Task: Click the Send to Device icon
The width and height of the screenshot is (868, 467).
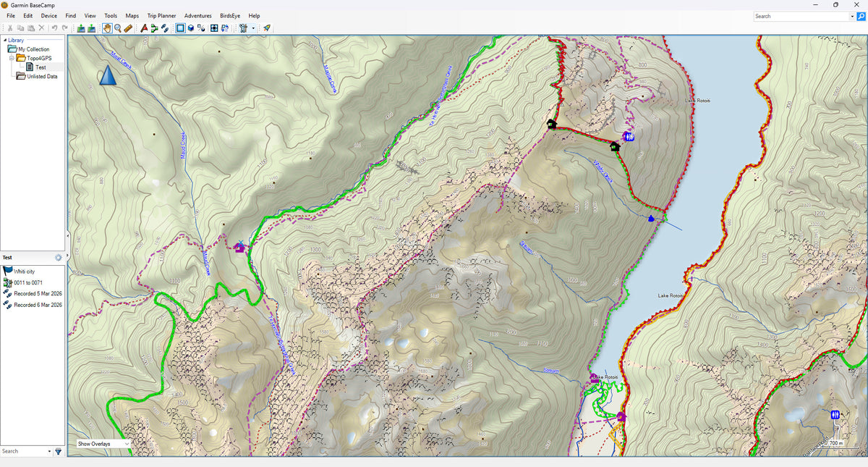Action: 81,28
